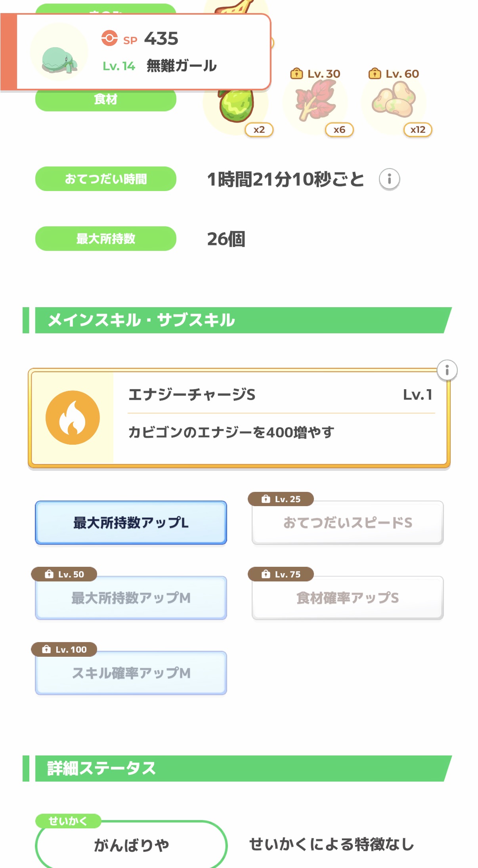This screenshot has height=868, width=478.
Task: Tap the green turtle Pokémon portrait
Action: (59, 53)
